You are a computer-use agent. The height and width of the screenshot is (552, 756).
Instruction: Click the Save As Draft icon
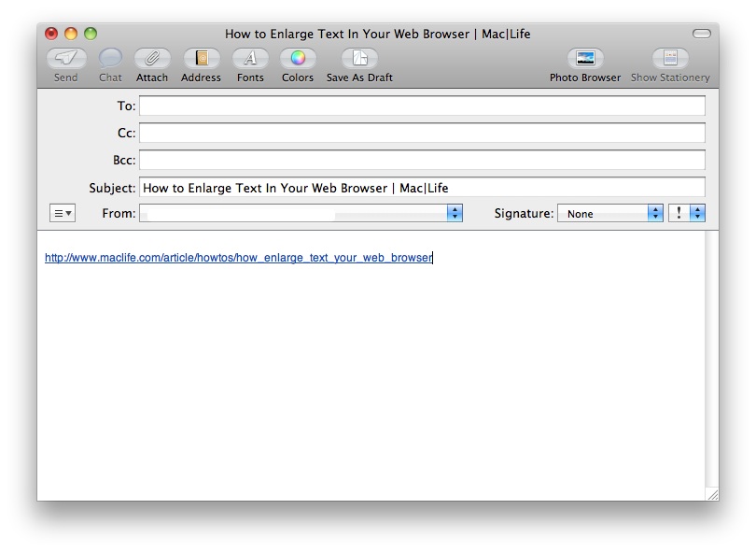tap(359, 59)
